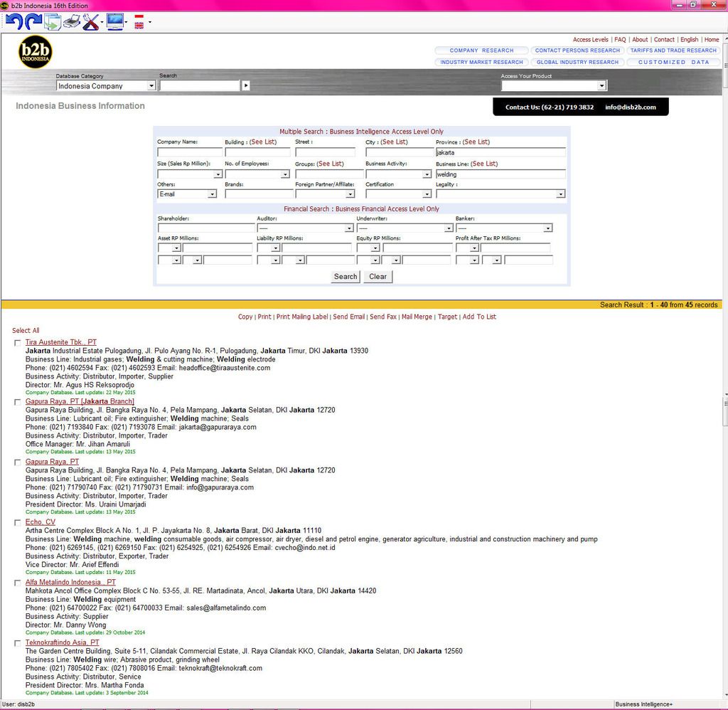
Task: Tick the checkbox for Teknokraftindo Asia, PT
Action: (x=18, y=643)
